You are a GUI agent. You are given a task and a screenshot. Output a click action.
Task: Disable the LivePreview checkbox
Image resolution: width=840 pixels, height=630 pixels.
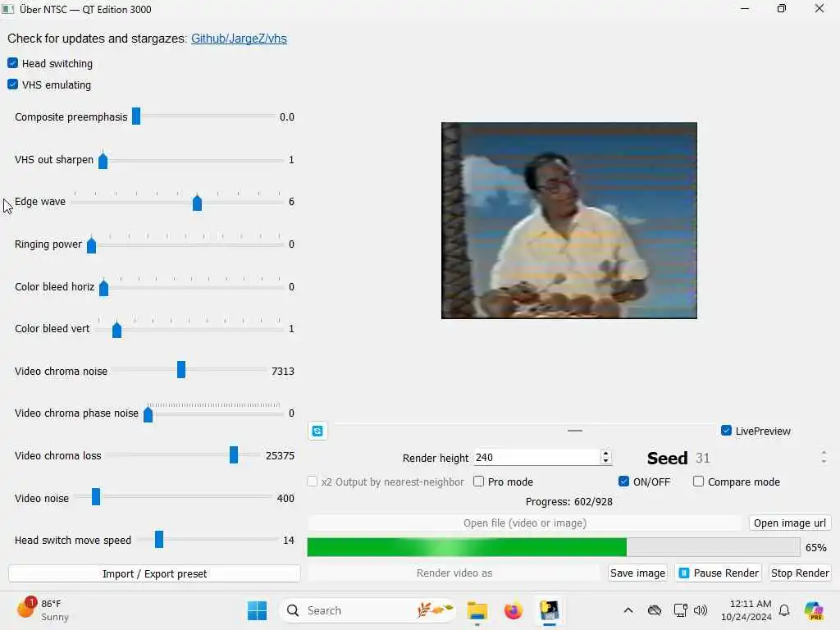click(x=727, y=431)
